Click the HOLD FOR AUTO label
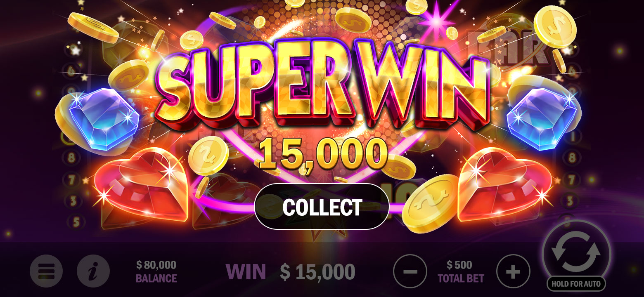Screen dimensions: 644x297 576,284
